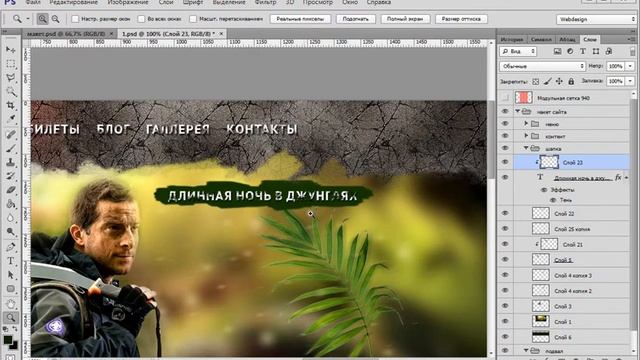Open the 'Изображение' menu

coord(128,2)
